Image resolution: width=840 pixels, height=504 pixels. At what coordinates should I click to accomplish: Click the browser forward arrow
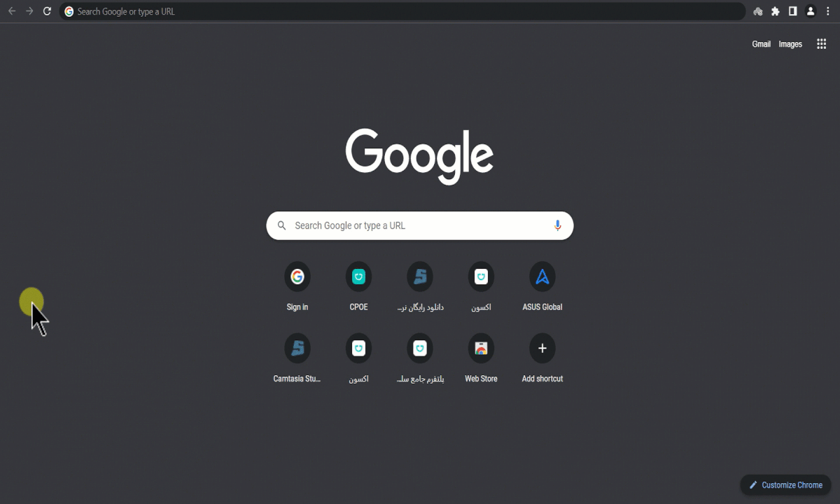tap(29, 11)
